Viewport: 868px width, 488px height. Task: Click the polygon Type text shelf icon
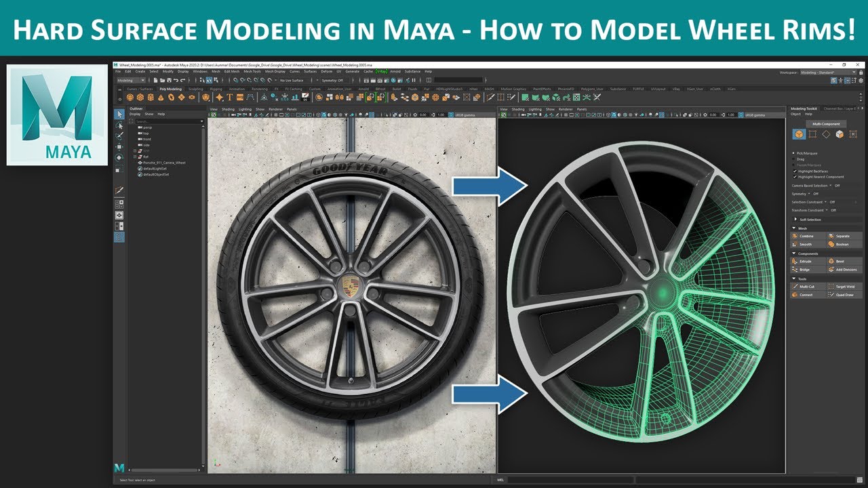[230, 98]
